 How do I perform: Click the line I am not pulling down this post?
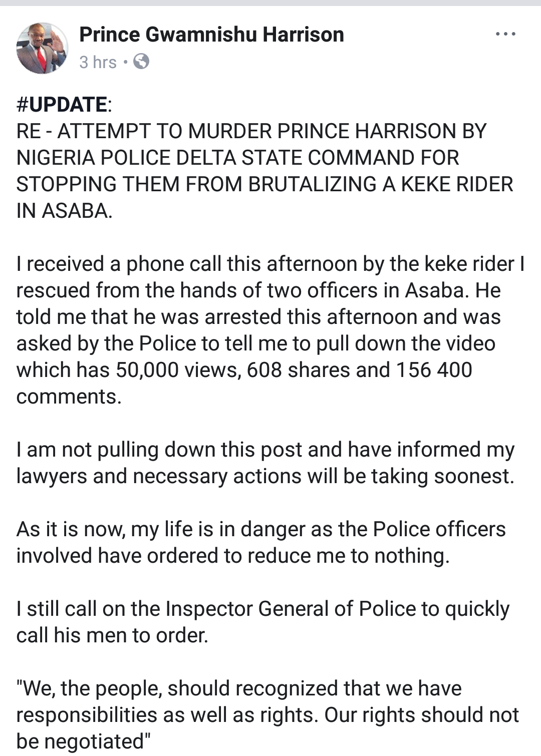(x=265, y=450)
